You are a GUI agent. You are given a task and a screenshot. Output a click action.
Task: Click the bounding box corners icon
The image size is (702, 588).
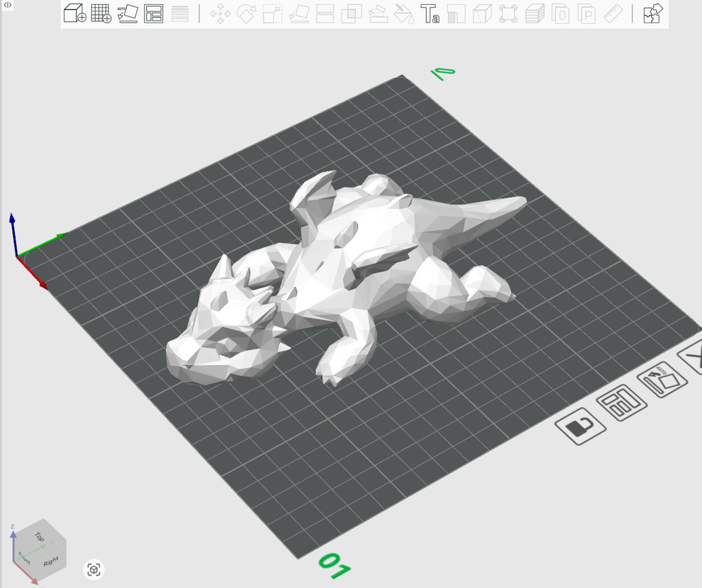pos(508,13)
